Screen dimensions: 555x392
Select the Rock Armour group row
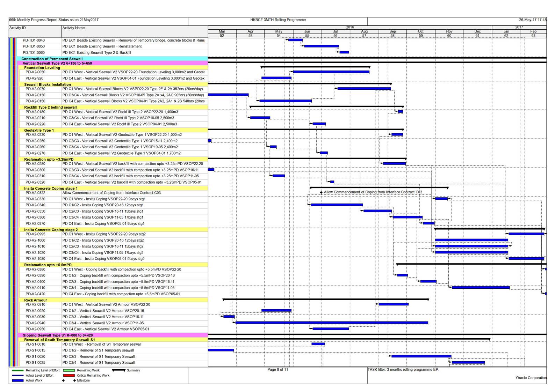114,300
